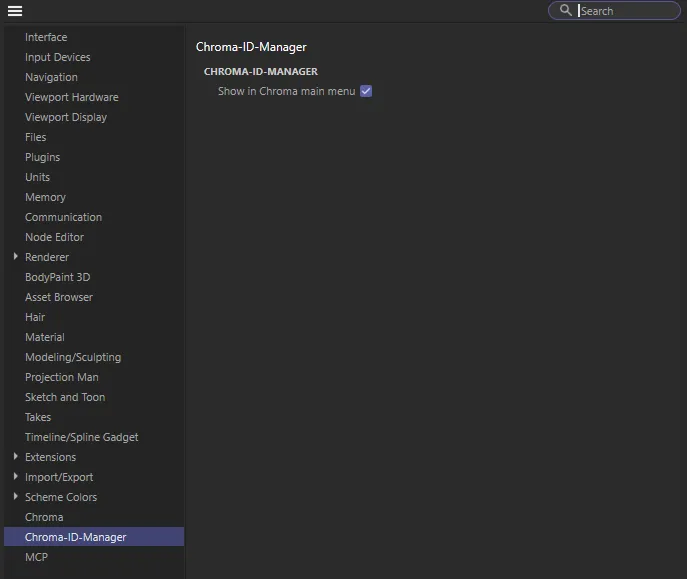This screenshot has width=687, height=579.
Task: Expand the Renderer tree arrow
Action: point(16,257)
